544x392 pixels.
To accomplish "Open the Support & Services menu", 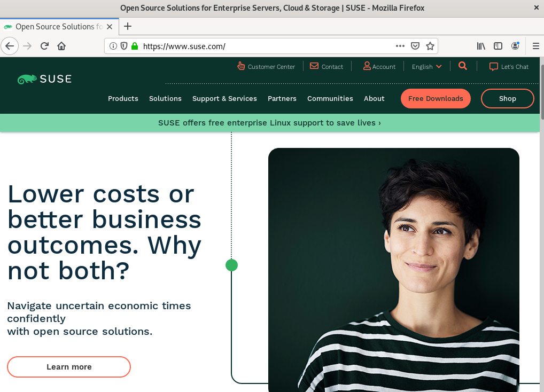I will coord(224,98).
